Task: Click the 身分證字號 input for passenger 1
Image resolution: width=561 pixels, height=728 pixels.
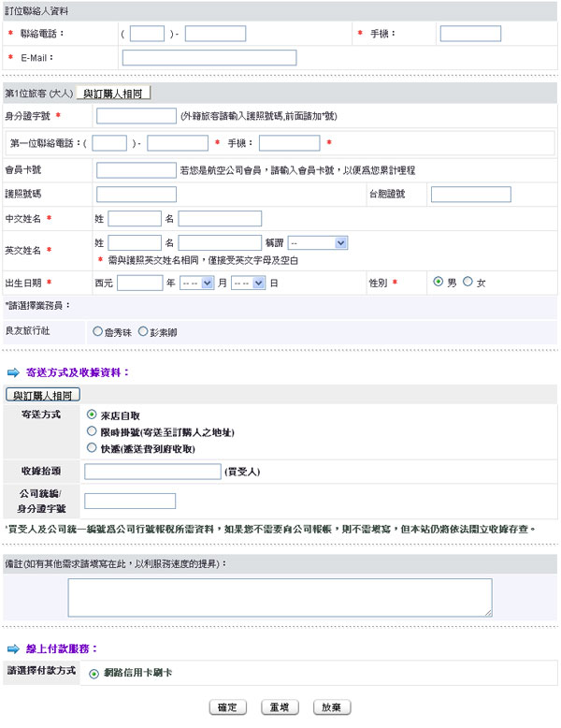Action: (137, 116)
